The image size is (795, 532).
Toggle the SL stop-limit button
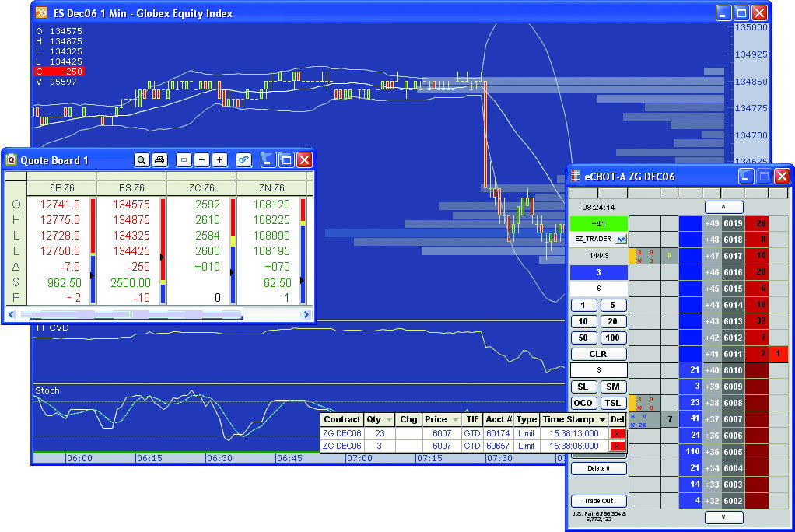point(583,387)
